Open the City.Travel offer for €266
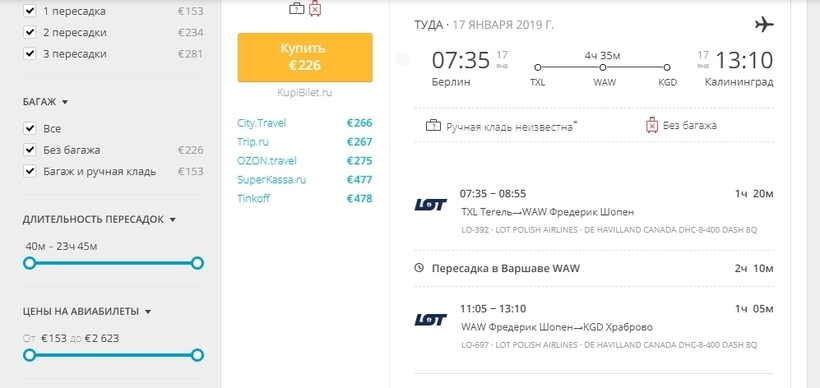820x388 pixels. [x=305, y=123]
